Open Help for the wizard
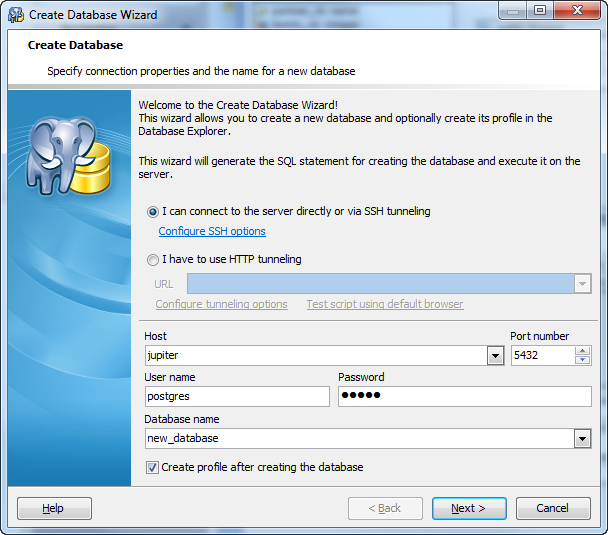Screen dimensions: 608x535 coord(54,508)
